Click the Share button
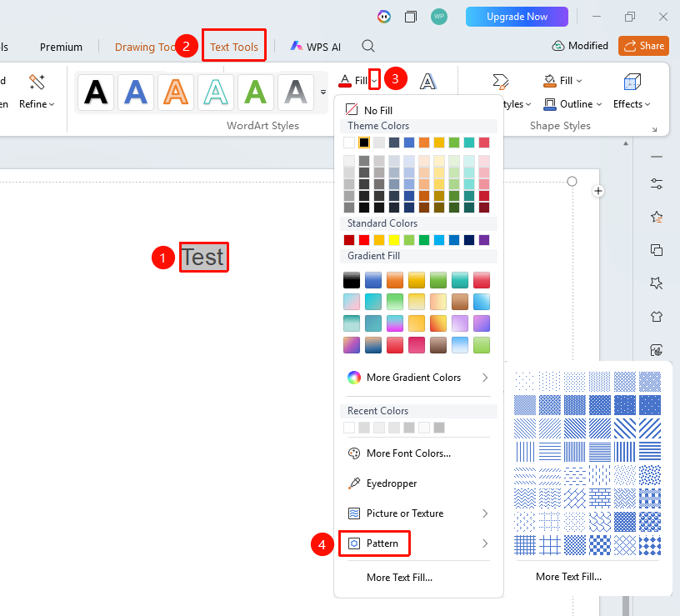The height and width of the screenshot is (616, 680). (x=643, y=46)
